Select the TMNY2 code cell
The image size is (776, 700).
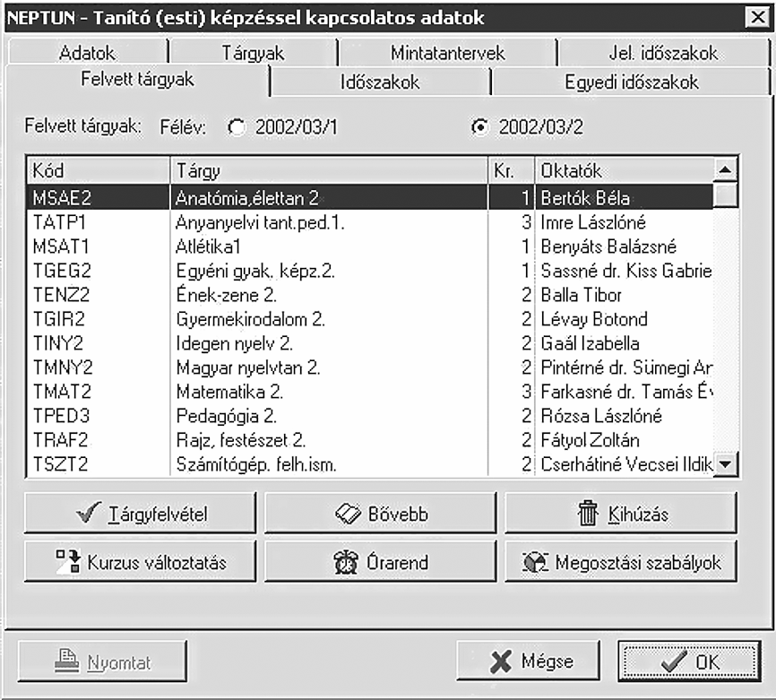pos(63,367)
